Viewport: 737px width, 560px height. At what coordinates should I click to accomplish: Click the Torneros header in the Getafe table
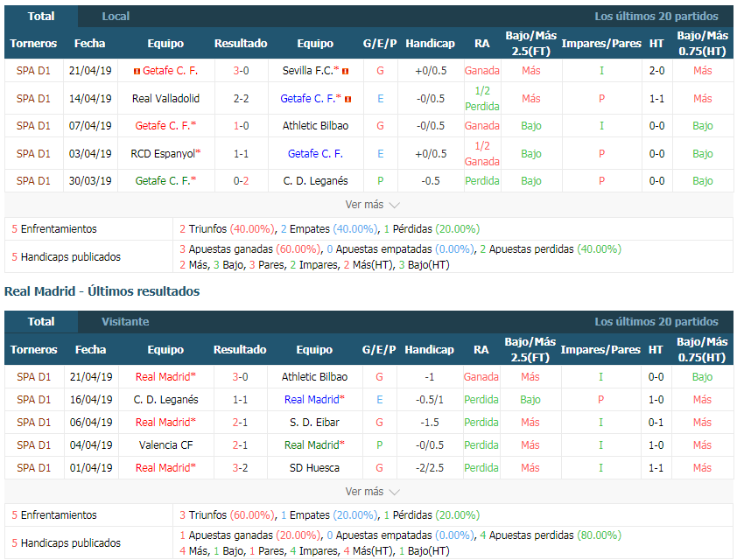33,43
